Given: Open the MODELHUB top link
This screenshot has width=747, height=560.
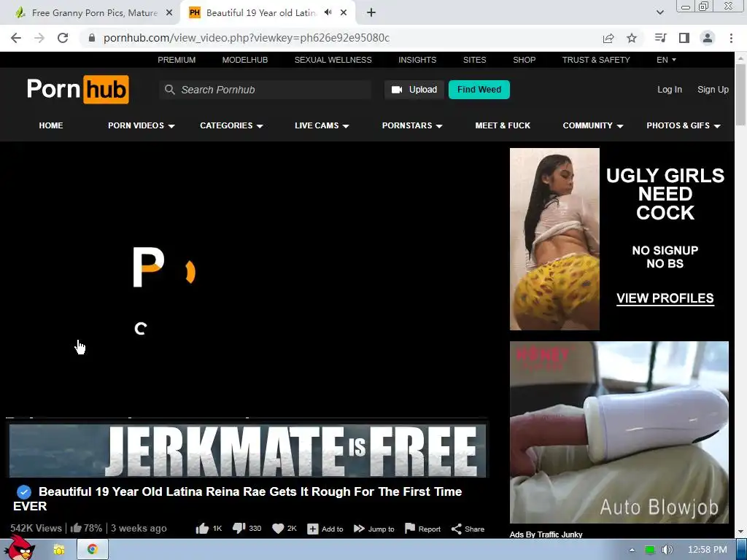Looking at the screenshot, I should point(245,60).
